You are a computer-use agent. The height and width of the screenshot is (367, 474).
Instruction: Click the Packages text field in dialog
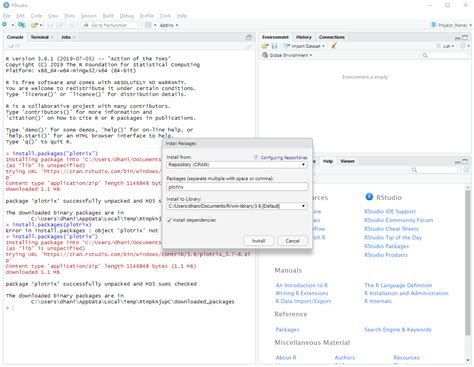[x=237, y=187]
